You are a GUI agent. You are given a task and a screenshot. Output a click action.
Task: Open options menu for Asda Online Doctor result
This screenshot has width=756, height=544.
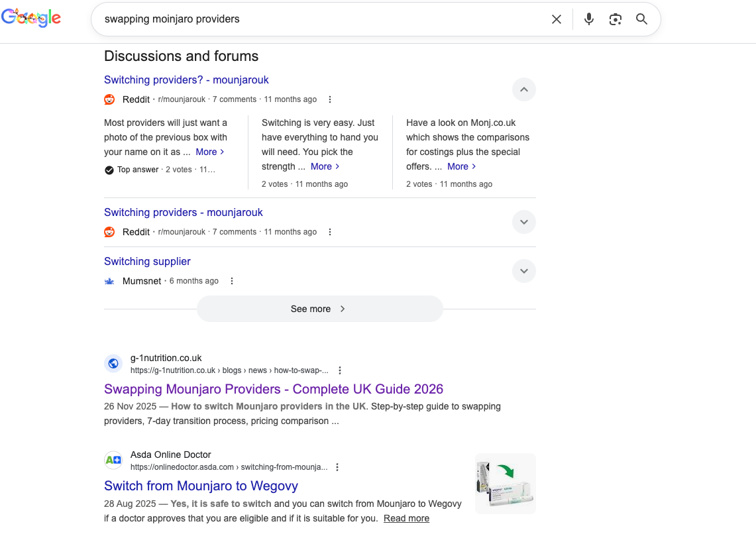pos(337,467)
